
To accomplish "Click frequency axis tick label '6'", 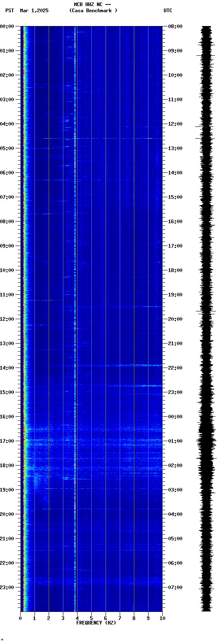I will coord(106,618).
